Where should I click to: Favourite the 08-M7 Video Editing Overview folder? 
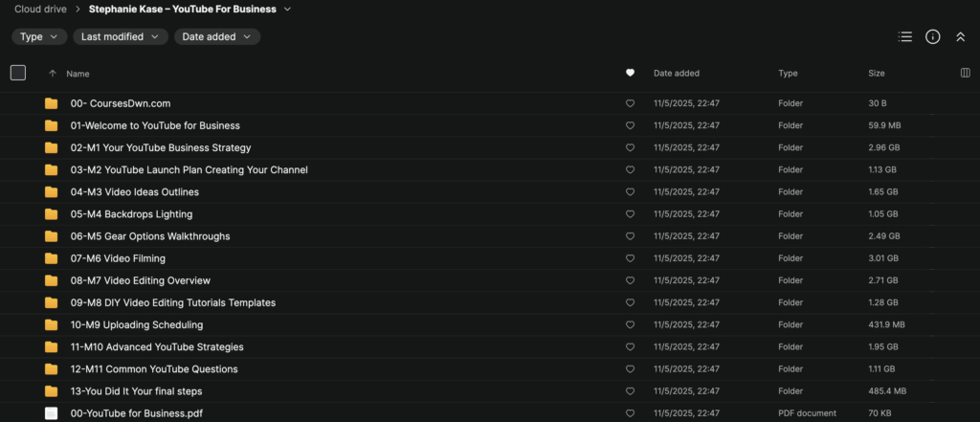[630, 280]
